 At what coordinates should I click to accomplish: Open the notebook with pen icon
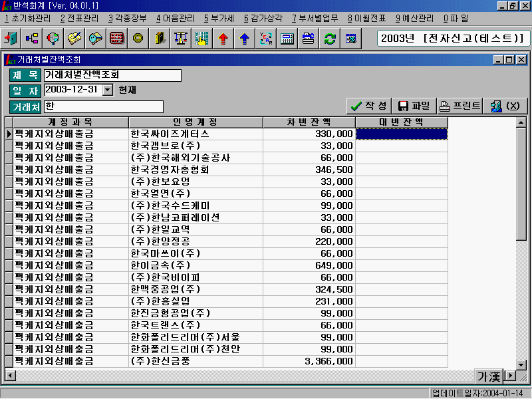coord(74,39)
